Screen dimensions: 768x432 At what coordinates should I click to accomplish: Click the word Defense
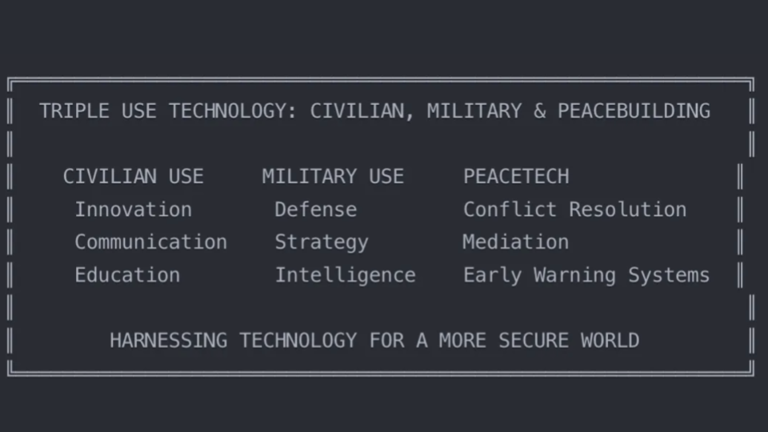(x=316, y=210)
